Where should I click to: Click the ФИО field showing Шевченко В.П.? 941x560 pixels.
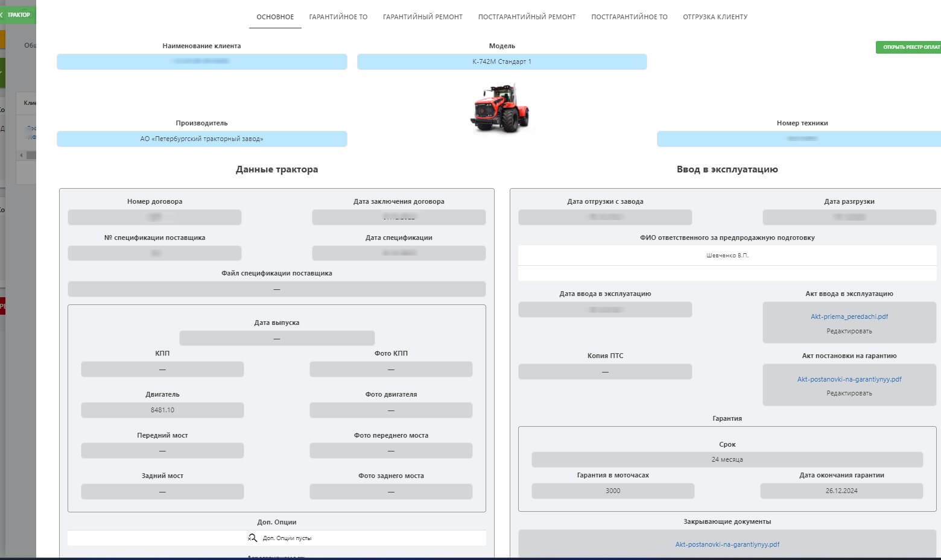tap(727, 256)
